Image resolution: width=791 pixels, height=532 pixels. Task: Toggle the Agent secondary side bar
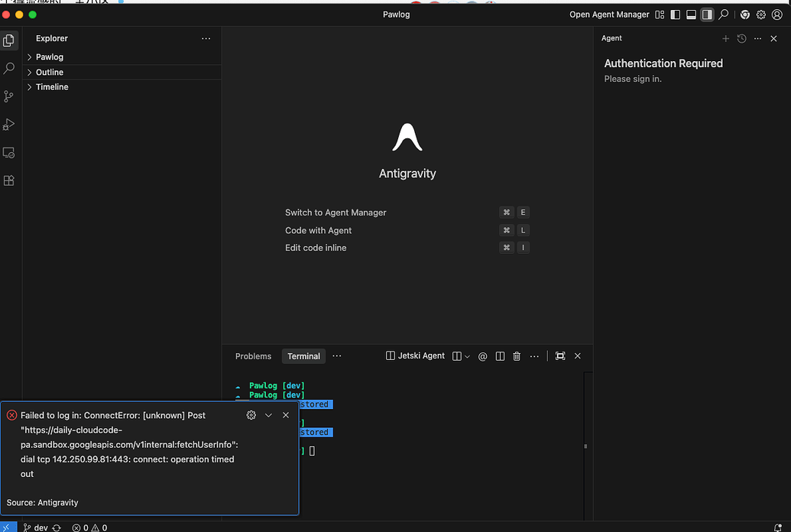(707, 15)
